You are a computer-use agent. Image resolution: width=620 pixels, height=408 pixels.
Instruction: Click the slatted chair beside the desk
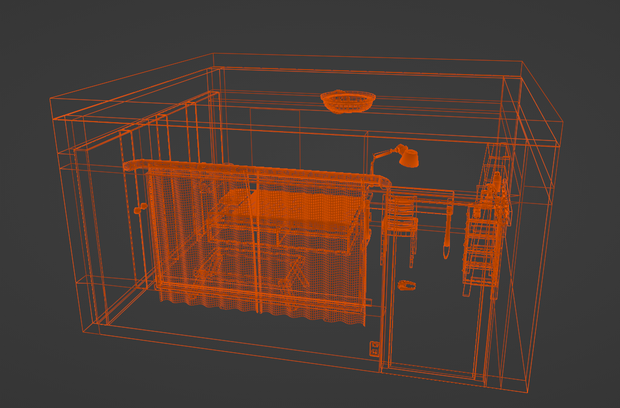(400, 225)
